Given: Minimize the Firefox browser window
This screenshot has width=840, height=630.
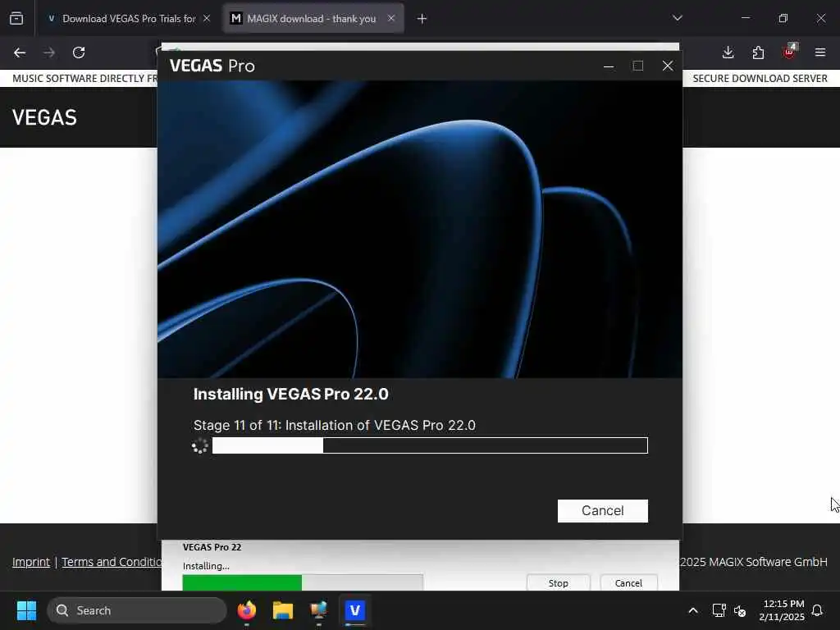Looking at the screenshot, I should (x=745, y=18).
